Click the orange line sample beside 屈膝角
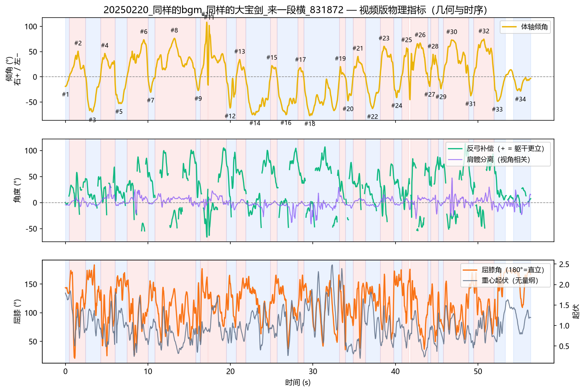585x392 pixels. [470, 270]
